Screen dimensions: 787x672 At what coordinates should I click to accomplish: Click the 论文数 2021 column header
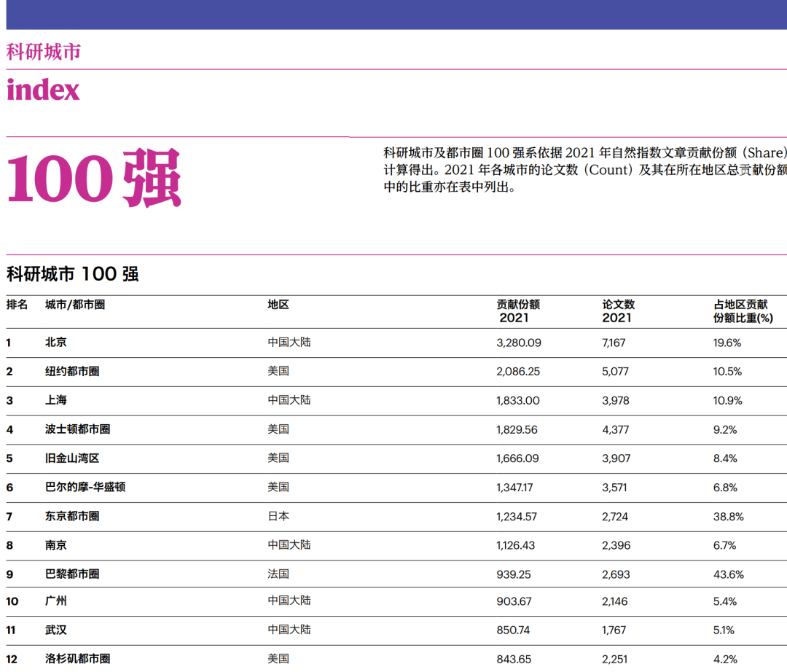point(618,311)
